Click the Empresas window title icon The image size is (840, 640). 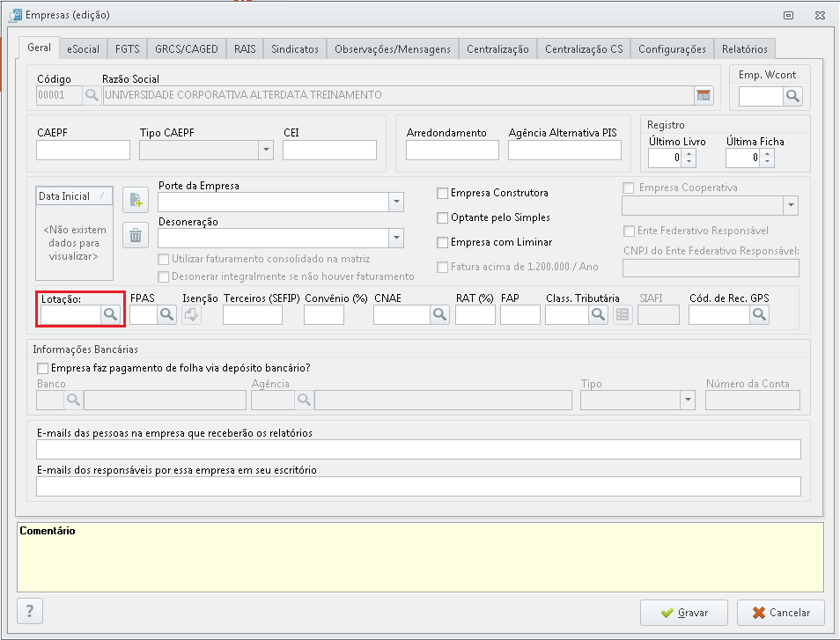pyautogui.click(x=16, y=15)
